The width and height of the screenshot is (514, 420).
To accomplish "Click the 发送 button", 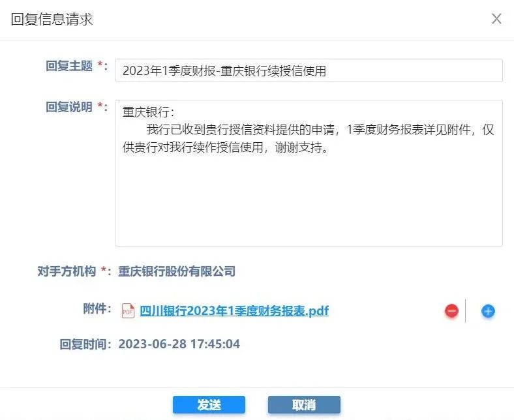I will click(209, 405).
